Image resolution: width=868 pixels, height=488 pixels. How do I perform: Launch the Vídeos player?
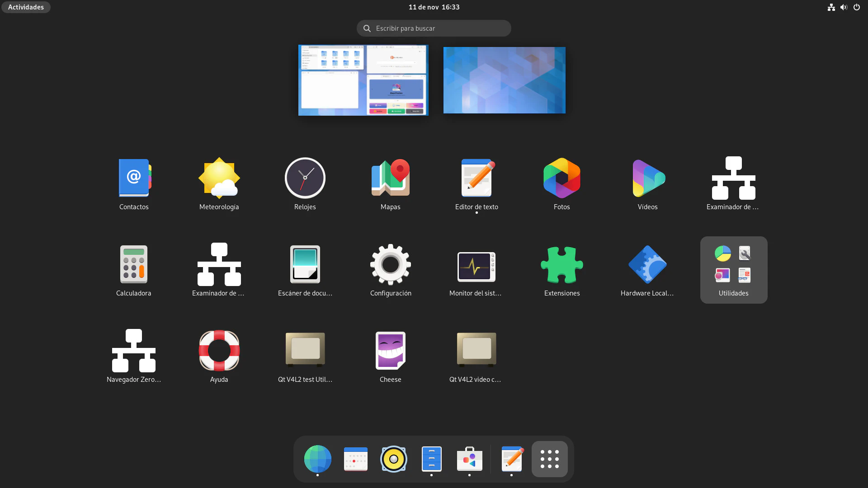click(648, 178)
